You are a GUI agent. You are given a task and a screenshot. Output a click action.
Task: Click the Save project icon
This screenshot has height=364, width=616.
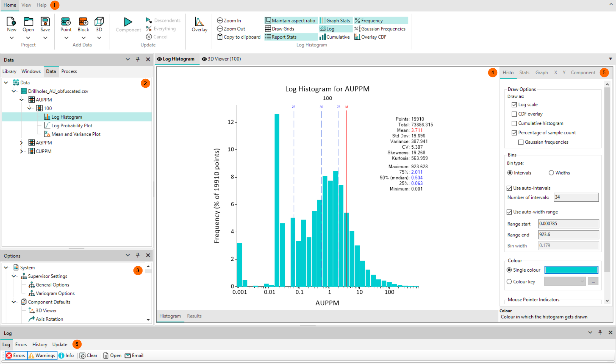pyautogui.click(x=45, y=22)
